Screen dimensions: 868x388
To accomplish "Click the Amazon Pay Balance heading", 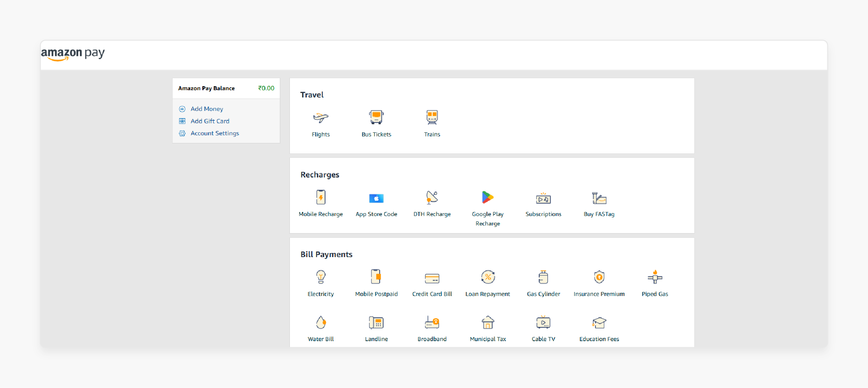I will [x=206, y=88].
